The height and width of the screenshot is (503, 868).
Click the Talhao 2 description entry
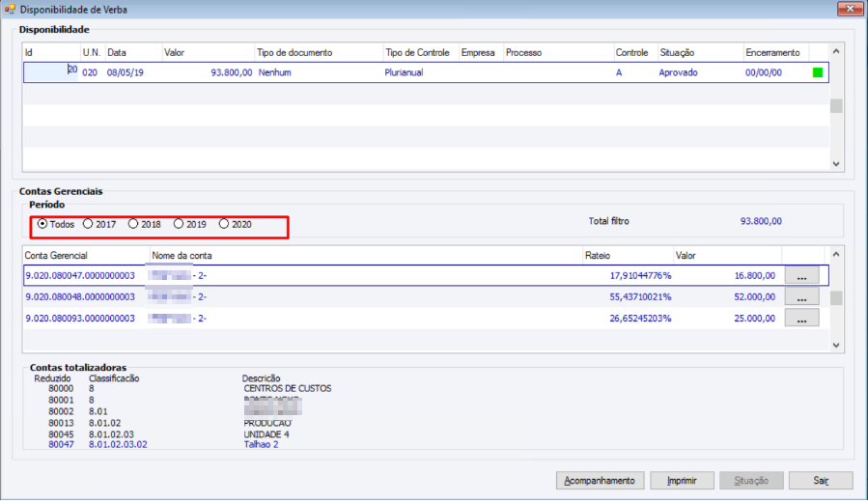pos(262,444)
